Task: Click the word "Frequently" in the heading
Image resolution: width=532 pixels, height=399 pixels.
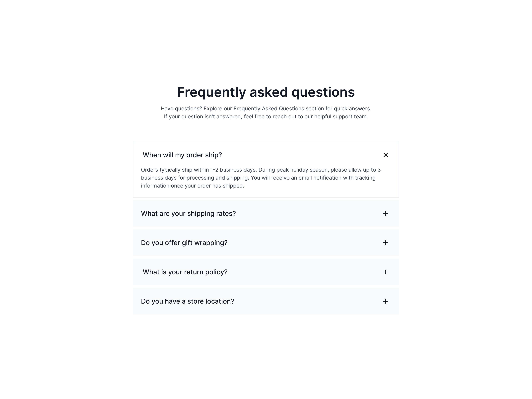Action: coord(211,92)
